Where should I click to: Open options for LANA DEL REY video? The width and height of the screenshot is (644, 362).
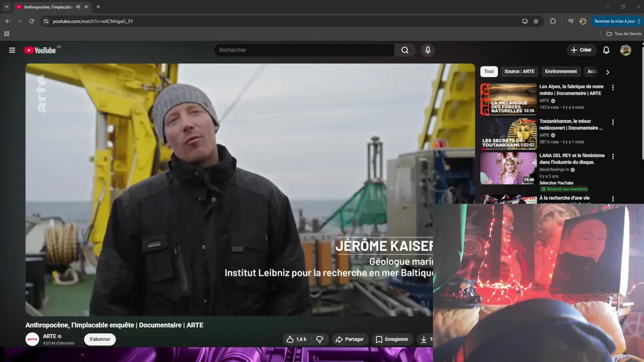click(612, 157)
